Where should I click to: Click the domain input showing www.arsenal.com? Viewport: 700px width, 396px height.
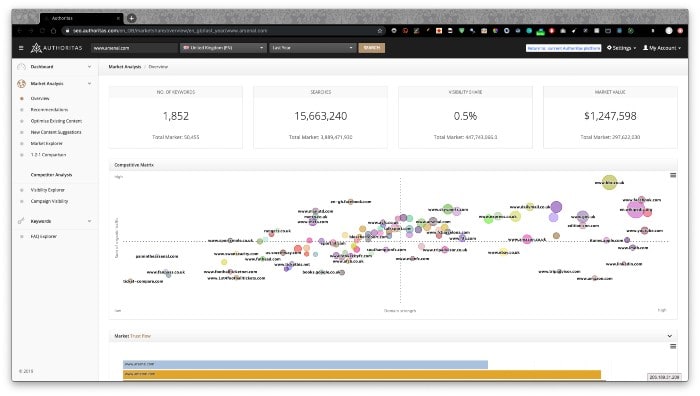click(134, 48)
